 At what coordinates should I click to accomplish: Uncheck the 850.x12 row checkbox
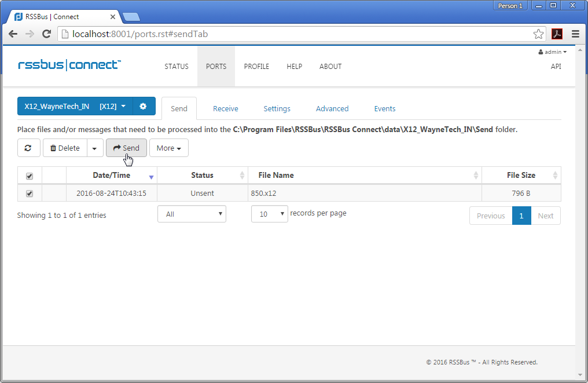(30, 194)
